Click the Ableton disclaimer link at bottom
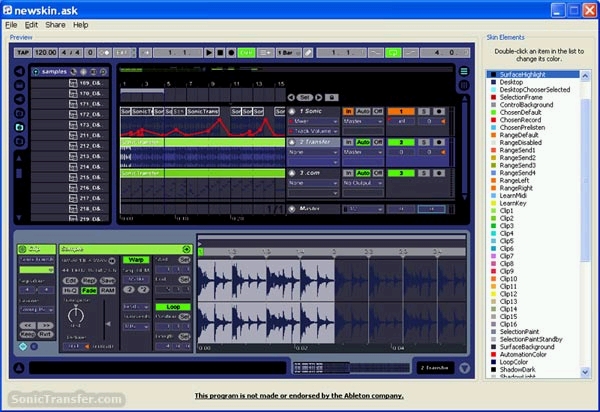600x412 pixels. (299, 396)
